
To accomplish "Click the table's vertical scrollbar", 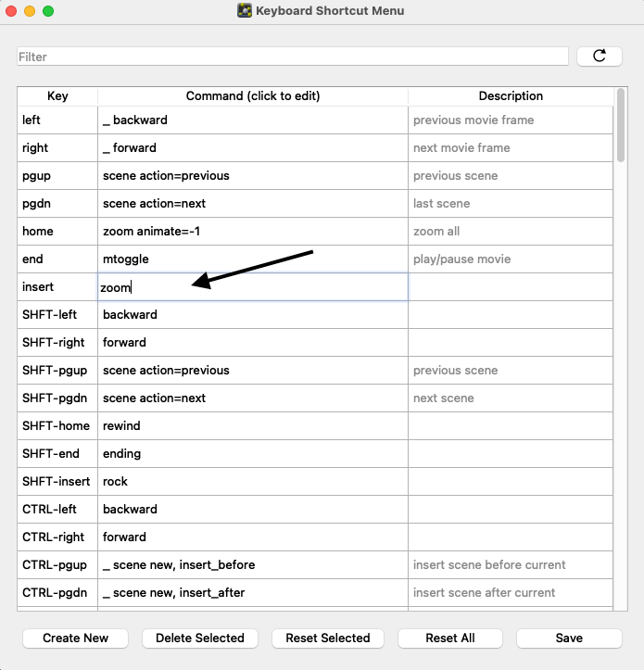I will (621, 125).
